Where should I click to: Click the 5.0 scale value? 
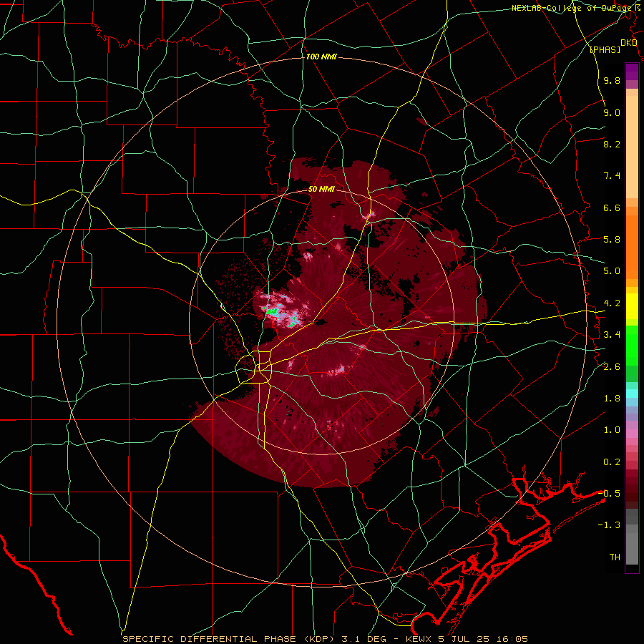coord(612,271)
